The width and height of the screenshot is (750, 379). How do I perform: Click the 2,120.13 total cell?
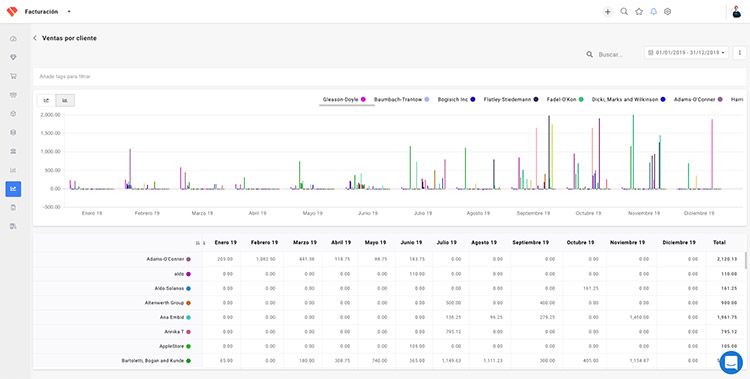[726, 259]
